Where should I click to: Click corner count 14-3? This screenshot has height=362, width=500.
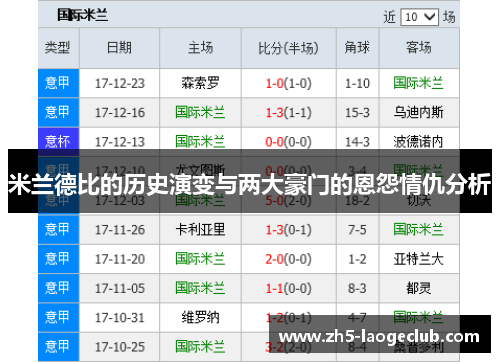coord(357,142)
